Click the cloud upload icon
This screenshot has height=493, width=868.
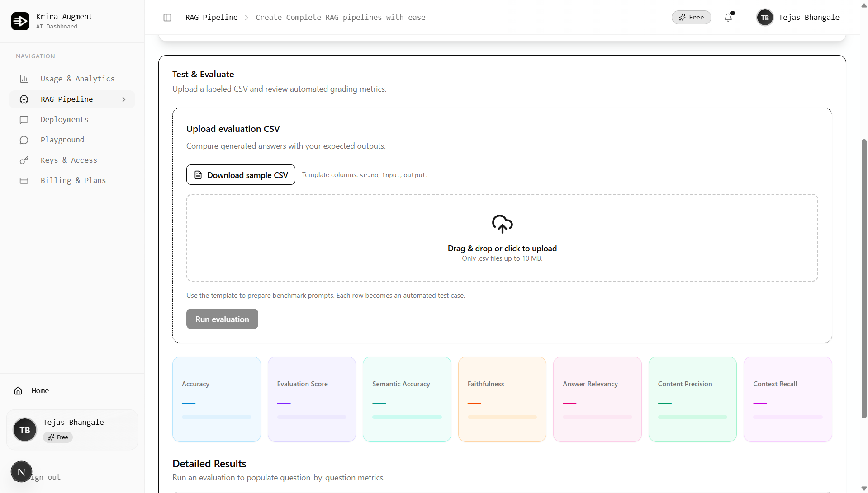(x=502, y=224)
